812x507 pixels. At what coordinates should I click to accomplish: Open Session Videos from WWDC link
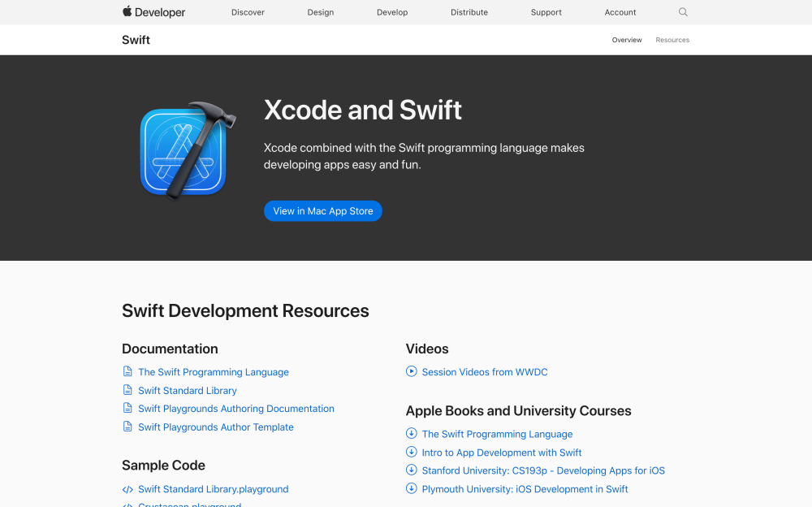[x=485, y=372]
